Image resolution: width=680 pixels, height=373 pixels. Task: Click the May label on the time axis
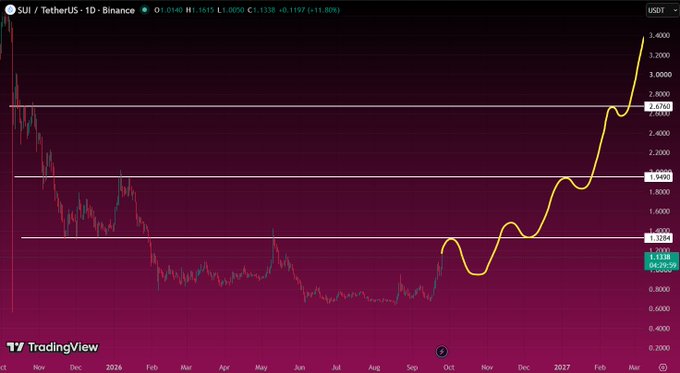(x=261, y=367)
